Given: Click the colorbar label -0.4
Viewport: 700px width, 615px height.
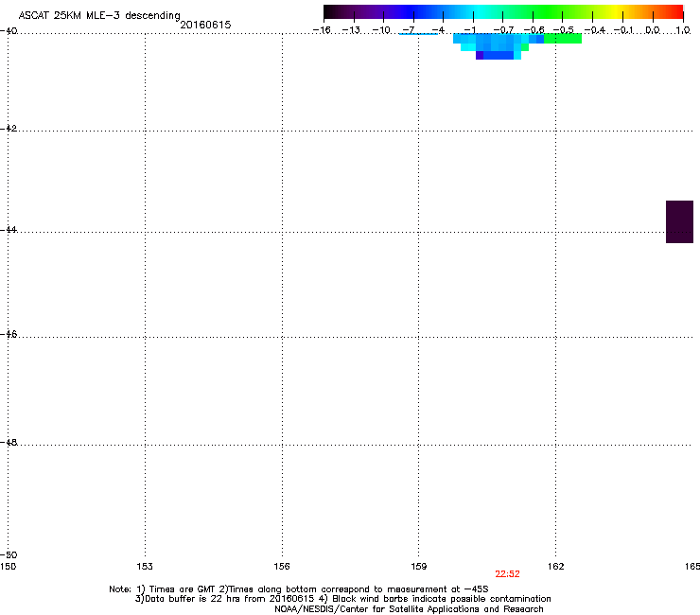Looking at the screenshot, I should [x=595, y=30].
